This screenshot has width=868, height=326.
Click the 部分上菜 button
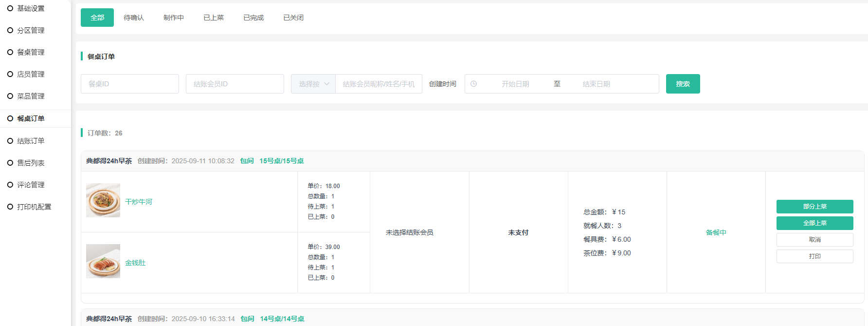pyautogui.click(x=814, y=207)
